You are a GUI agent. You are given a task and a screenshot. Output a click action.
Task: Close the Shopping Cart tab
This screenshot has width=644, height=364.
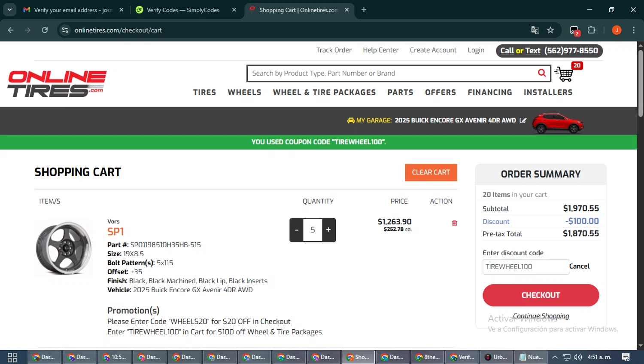[x=347, y=10]
